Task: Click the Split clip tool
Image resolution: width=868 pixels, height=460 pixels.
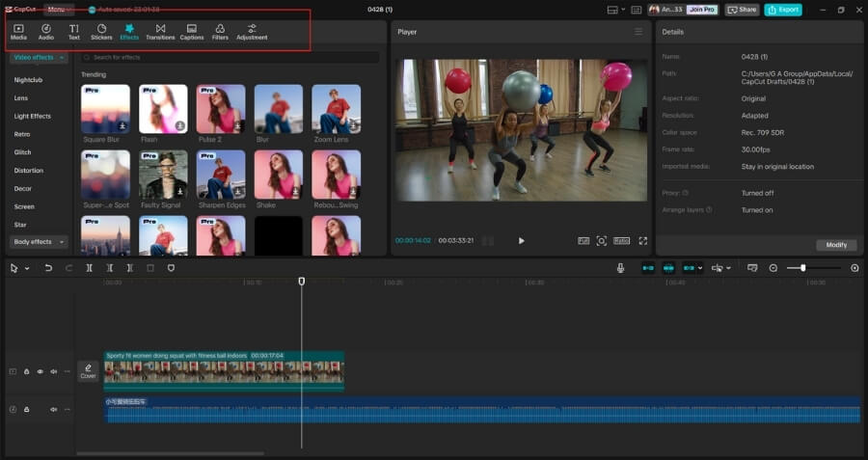Action: pos(89,268)
